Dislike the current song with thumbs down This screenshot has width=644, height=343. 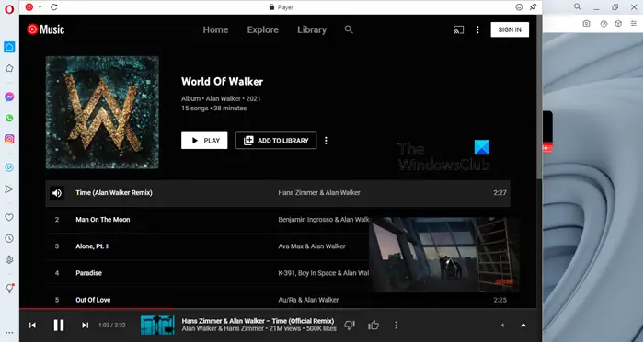pos(350,326)
